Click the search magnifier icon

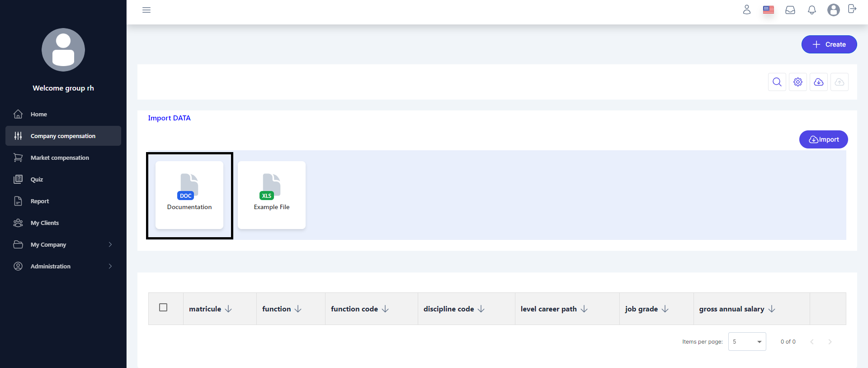point(777,82)
